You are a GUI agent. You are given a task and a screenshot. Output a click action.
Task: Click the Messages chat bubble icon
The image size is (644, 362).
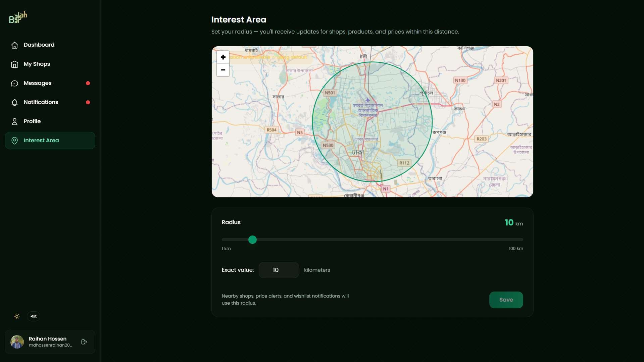[x=14, y=83]
